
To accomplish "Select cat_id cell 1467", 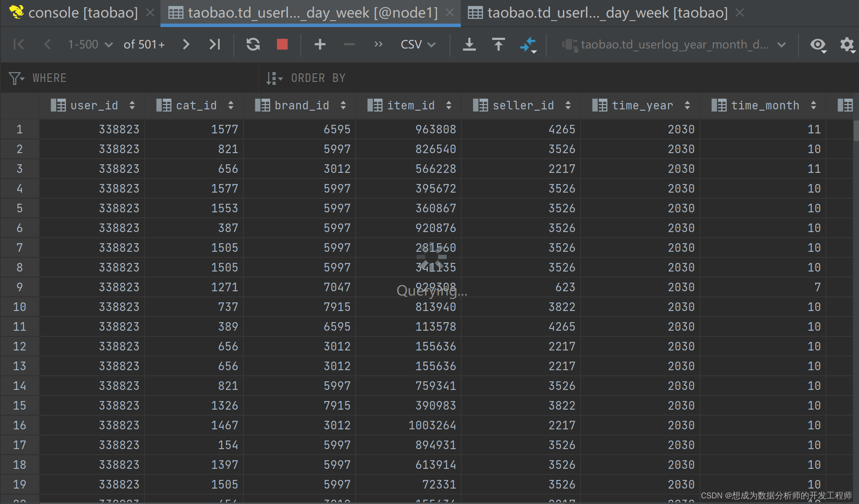I will coord(194,425).
